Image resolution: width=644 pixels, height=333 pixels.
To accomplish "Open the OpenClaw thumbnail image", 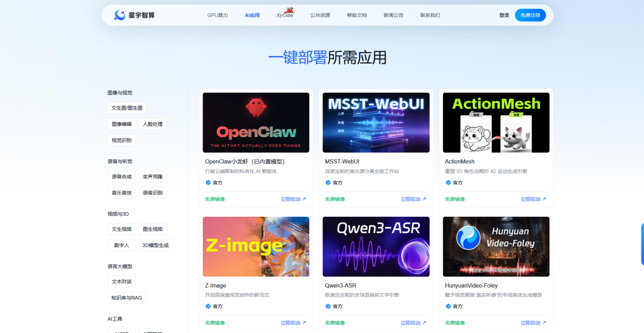I will pos(256,122).
